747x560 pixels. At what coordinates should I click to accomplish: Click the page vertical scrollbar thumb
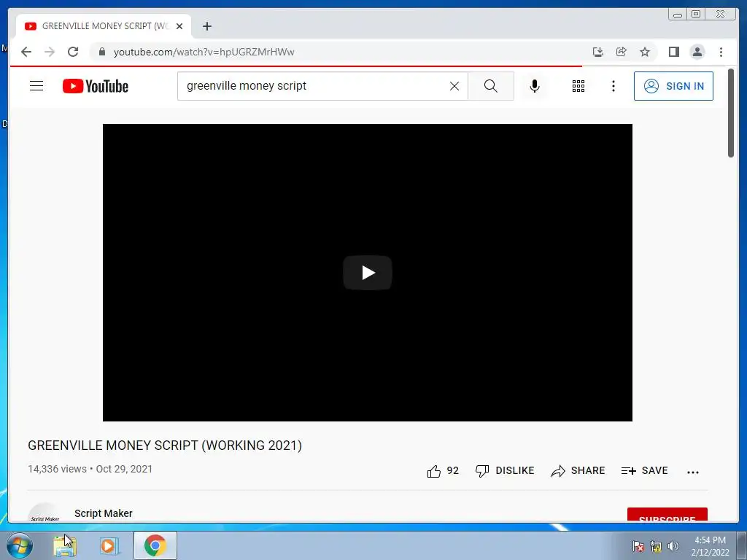(731, 113)
